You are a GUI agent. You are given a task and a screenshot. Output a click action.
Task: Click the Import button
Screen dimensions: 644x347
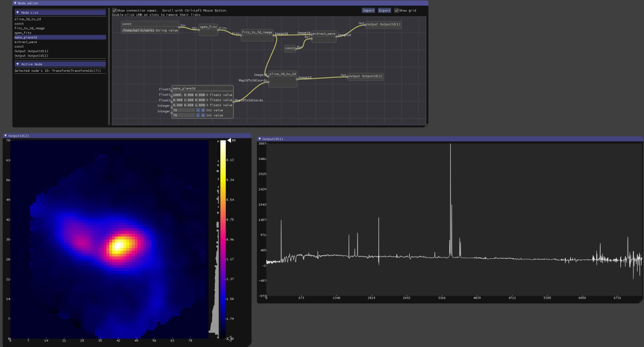[x=368, y=11]
